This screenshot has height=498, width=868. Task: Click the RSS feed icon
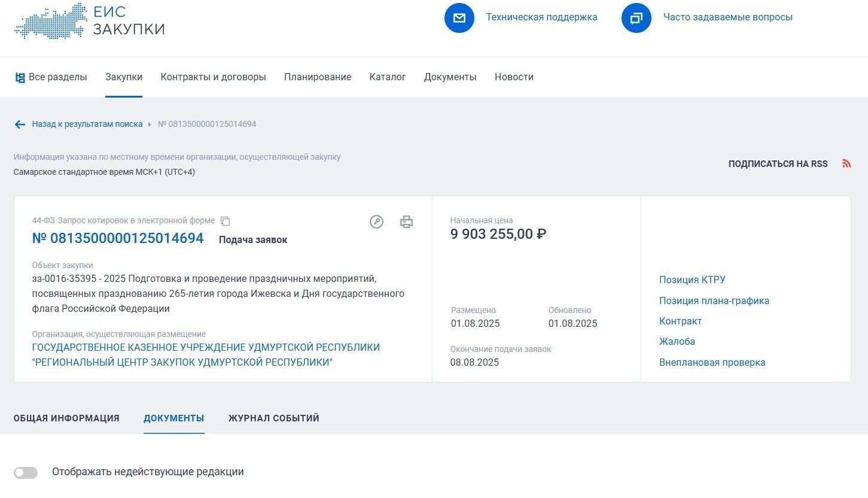coord(846,163)
